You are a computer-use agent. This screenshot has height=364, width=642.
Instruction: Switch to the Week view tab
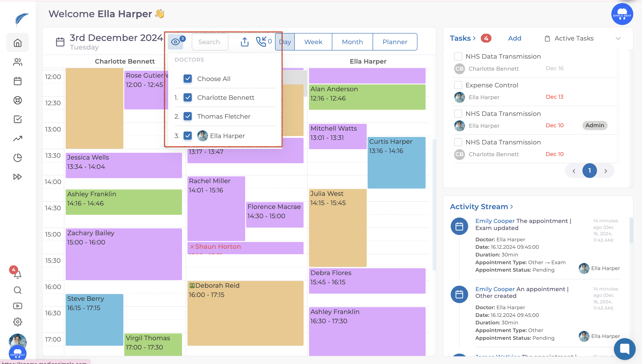tap(313, 42)
